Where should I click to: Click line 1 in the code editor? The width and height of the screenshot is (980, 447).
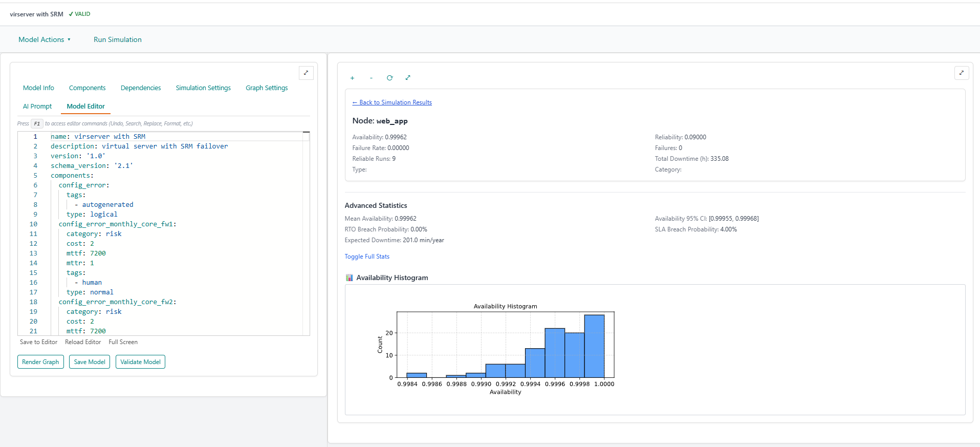click(x=154, y=137)
